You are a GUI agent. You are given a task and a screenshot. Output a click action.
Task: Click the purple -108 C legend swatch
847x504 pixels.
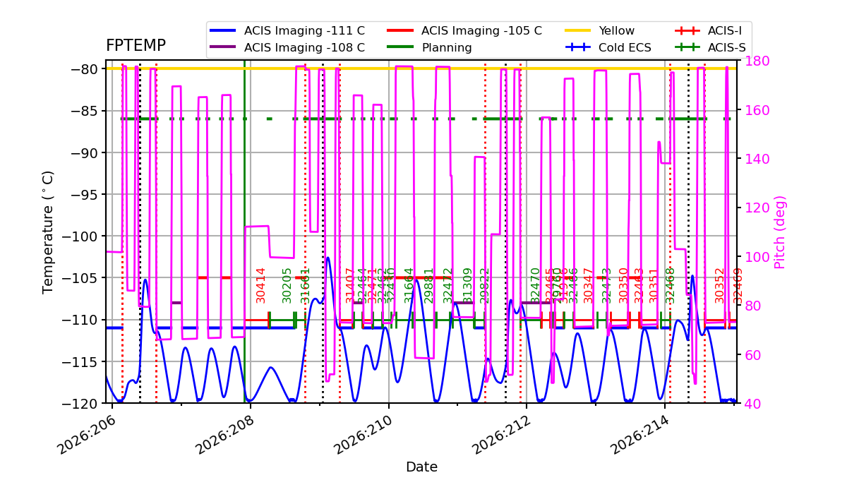(224, 48)
